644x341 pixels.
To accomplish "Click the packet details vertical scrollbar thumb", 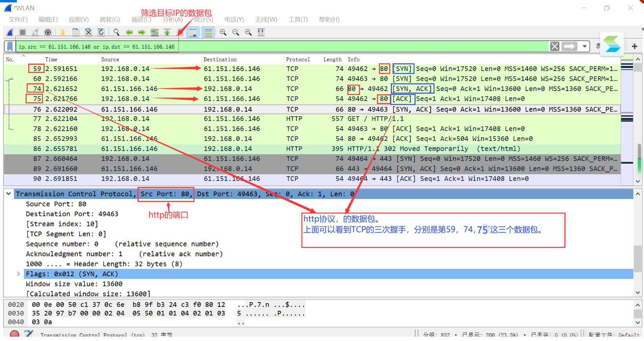I will [638, 259].
